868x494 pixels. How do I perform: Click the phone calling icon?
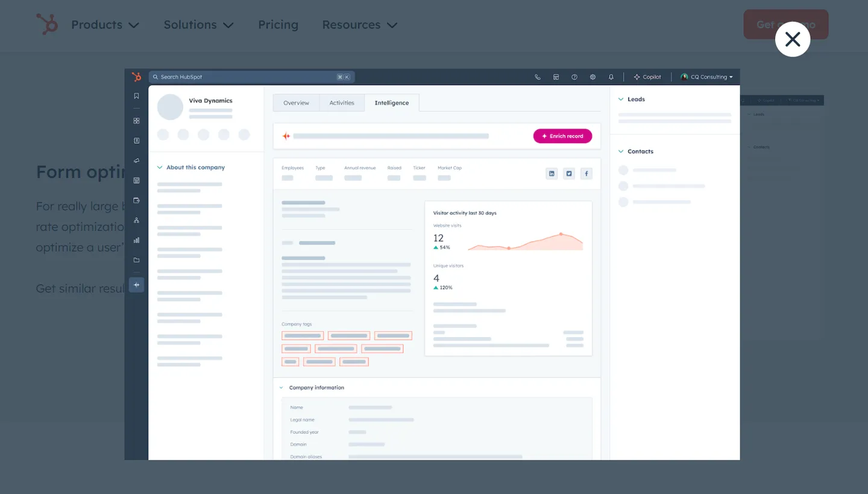[x=538, y=77]
